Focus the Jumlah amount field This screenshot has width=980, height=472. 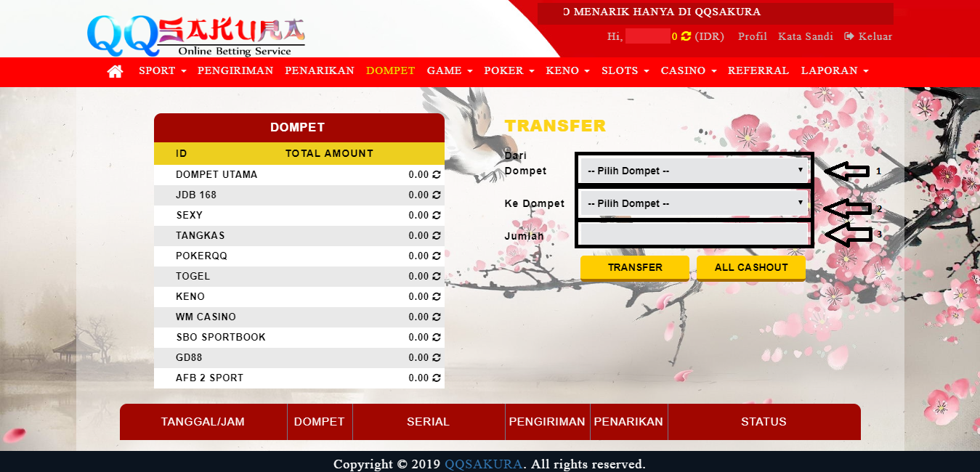tap(694, 235)
